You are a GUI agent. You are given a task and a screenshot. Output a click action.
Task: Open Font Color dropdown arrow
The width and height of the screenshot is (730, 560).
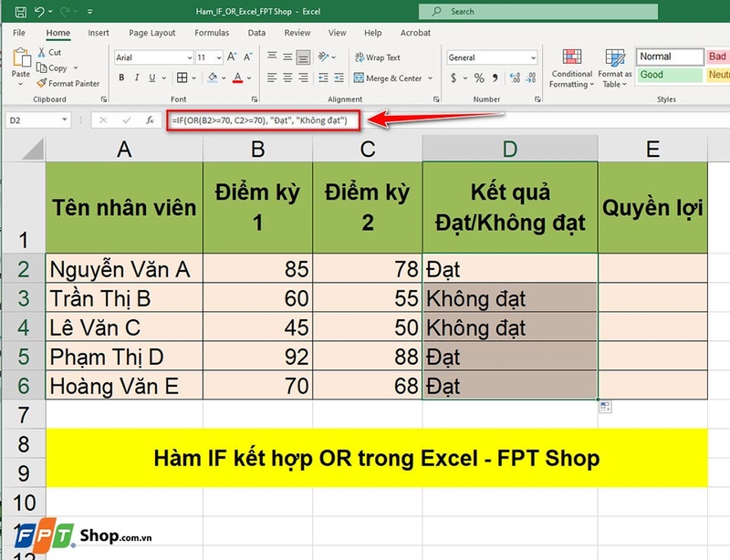coord(249,78)
